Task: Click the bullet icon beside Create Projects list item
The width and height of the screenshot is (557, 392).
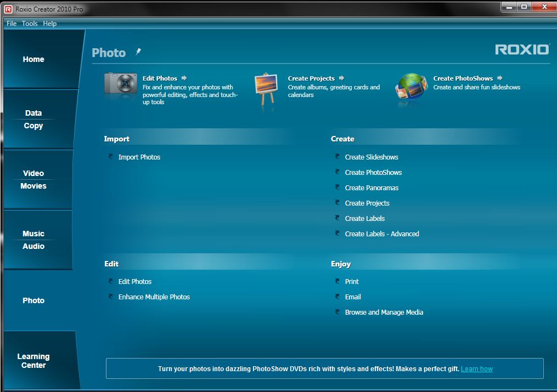Action: click(337, 202)
